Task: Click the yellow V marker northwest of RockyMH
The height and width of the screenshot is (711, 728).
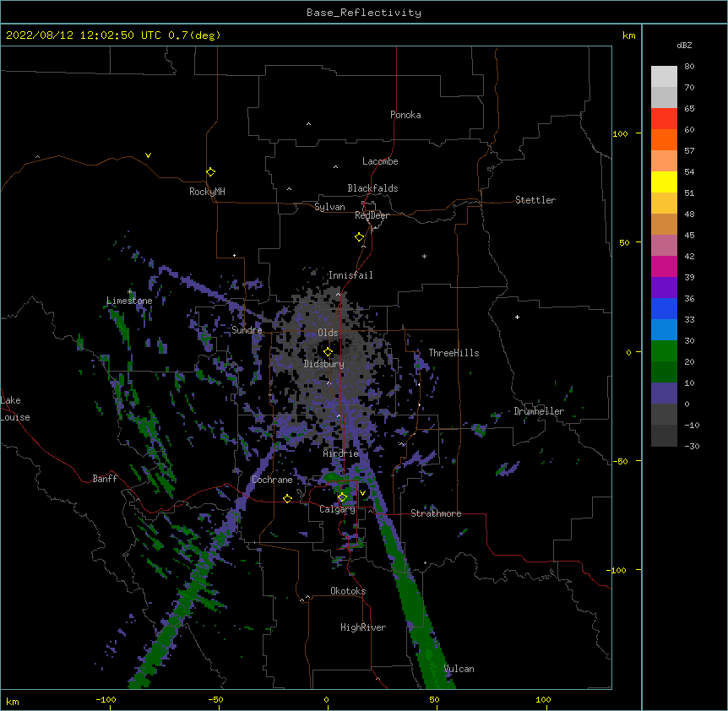Action: (148, 155)
